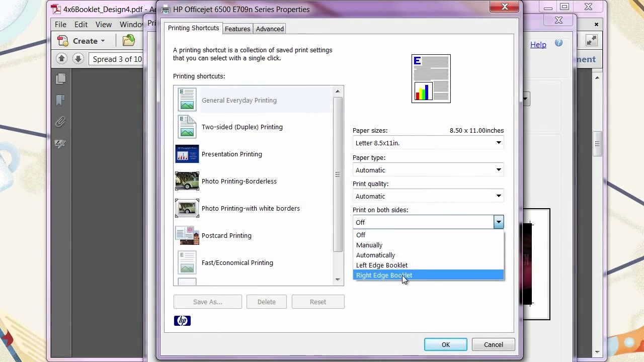The width and height of the screenshot is (644, 362).
Task: Choose Off in duplex list
Action: (428, 235)
